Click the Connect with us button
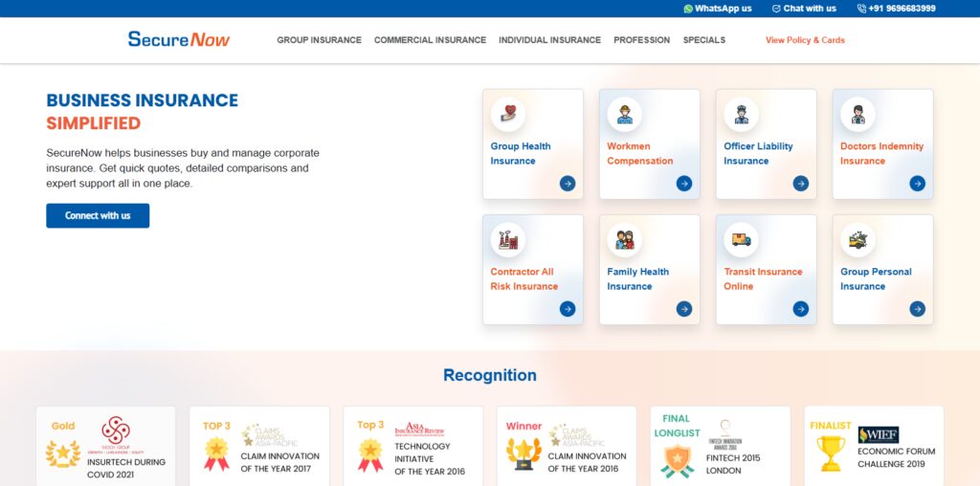 pyautogui.click(x=98, y=215)
